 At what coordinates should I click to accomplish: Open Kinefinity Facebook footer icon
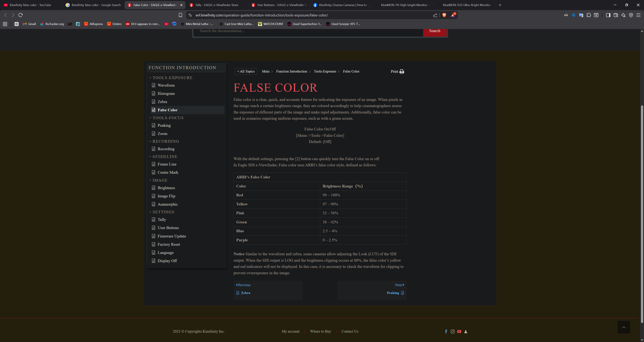[x=446, y=331]
